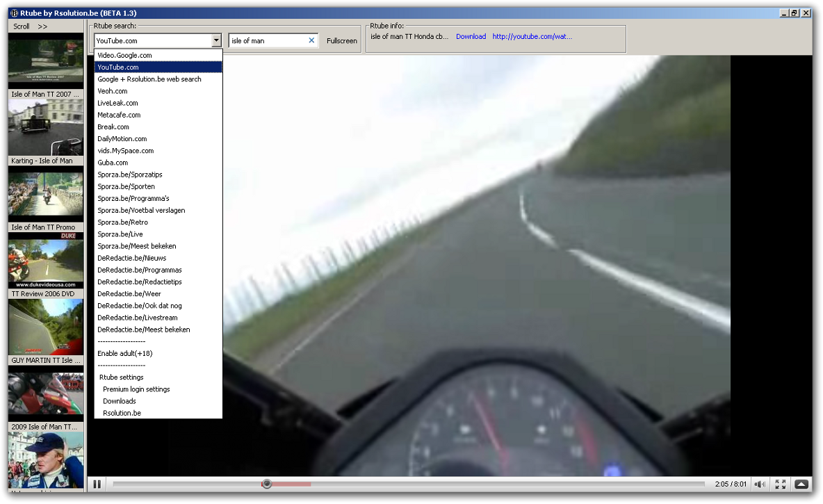The image size is (823, 504).
Task: Select Video.Google.com from list
Action: point(158,55)
